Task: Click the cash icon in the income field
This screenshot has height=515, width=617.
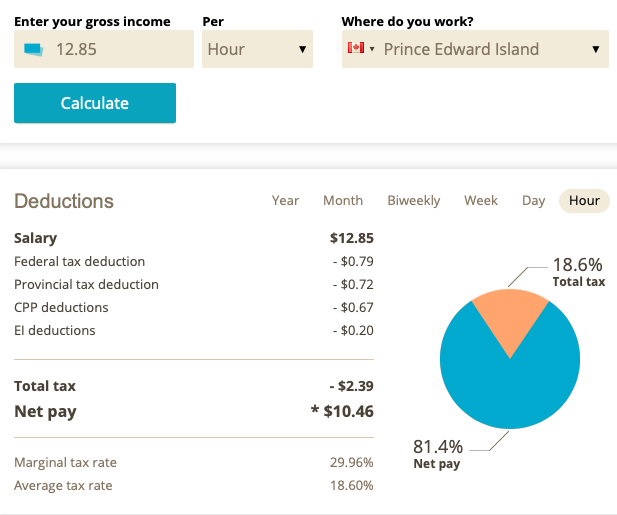Action: 33,49
